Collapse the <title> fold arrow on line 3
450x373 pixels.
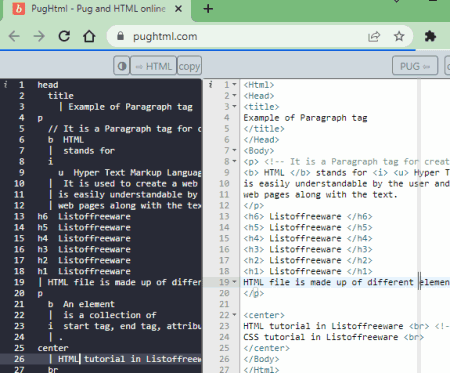click(234, 107)
